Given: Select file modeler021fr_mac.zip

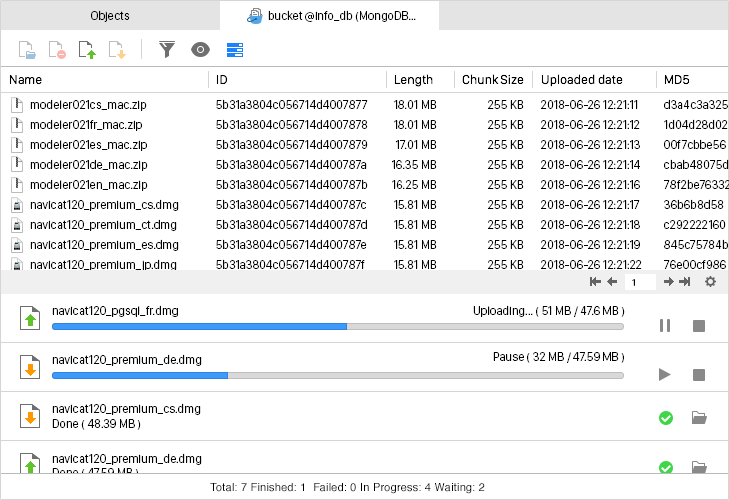Looking at the screenshot, I should [86, 125].
